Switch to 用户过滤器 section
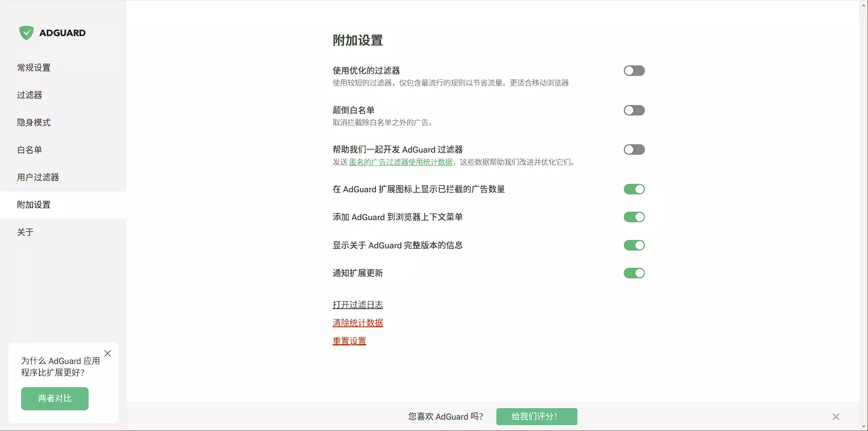Image resolution: width=868 pixels, height=431 pixels. (x=38, y=177)
